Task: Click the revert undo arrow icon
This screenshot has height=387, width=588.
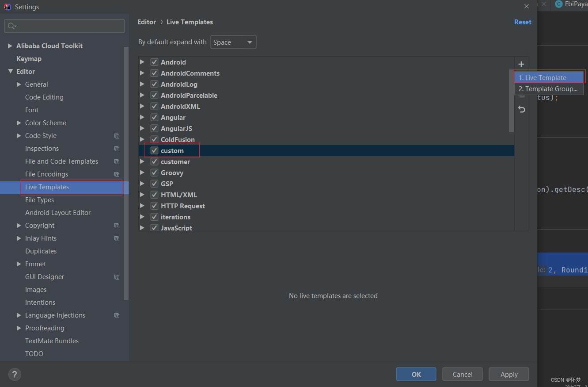Action: click(521, 109)
